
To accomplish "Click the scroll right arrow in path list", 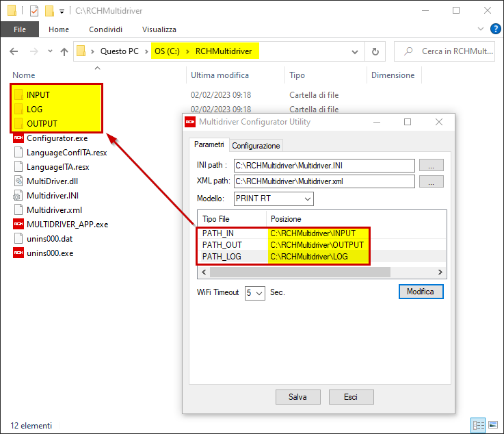I will 440,272.
